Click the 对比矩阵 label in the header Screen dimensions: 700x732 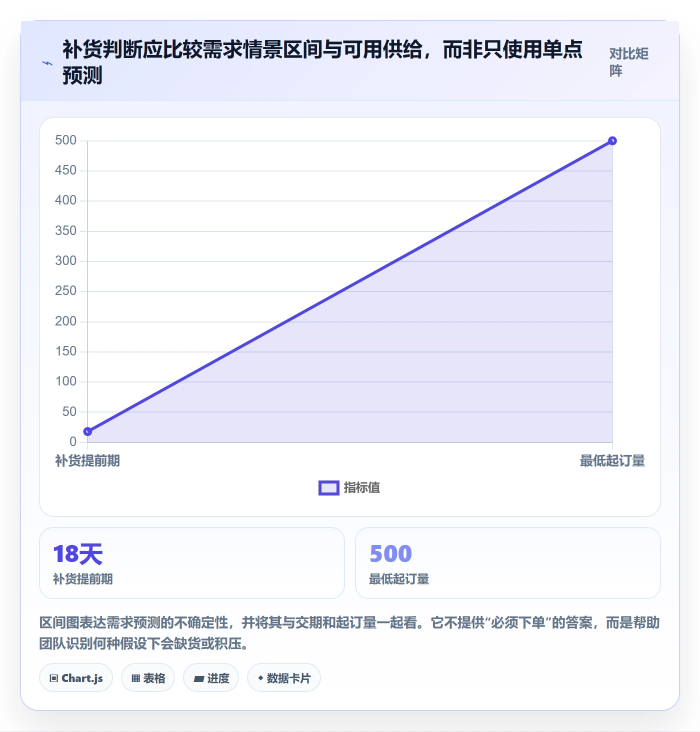pos(628,62)
